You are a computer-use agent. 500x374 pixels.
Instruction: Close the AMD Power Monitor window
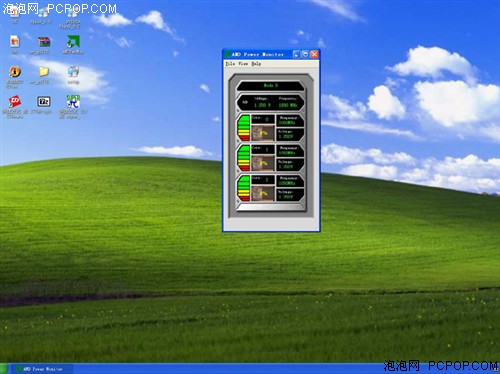(x=314, y=54)
